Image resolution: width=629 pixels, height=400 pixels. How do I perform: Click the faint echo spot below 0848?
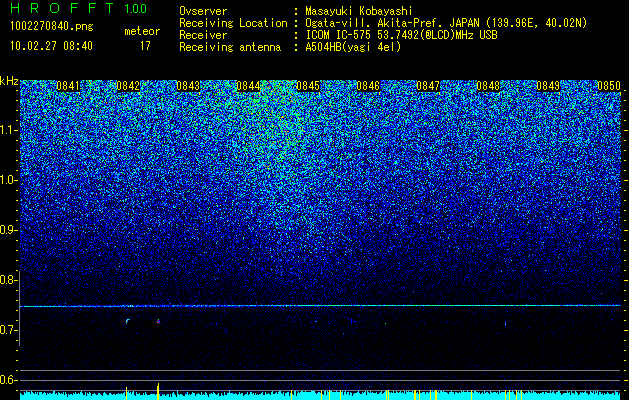point(505,323)
